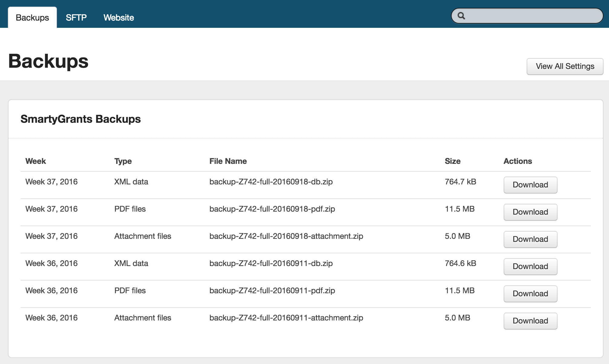The height and width of the screenshot is (364, 609).
Task: Download backup-Z742-full-20160918-db.zip
Action: tap(530, 185)
